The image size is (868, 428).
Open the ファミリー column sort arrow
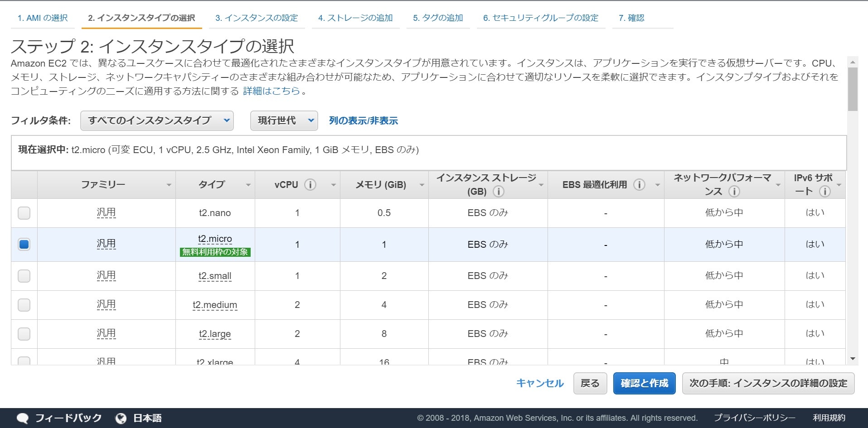(169, 185)
